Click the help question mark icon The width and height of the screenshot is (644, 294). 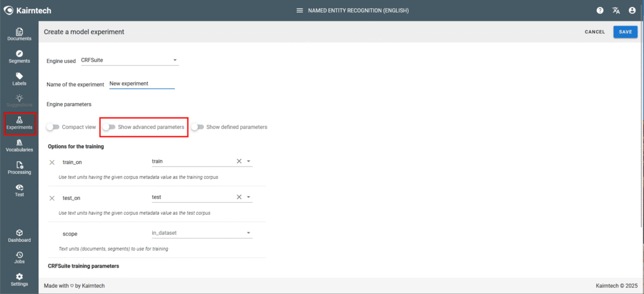click(600, 11)
